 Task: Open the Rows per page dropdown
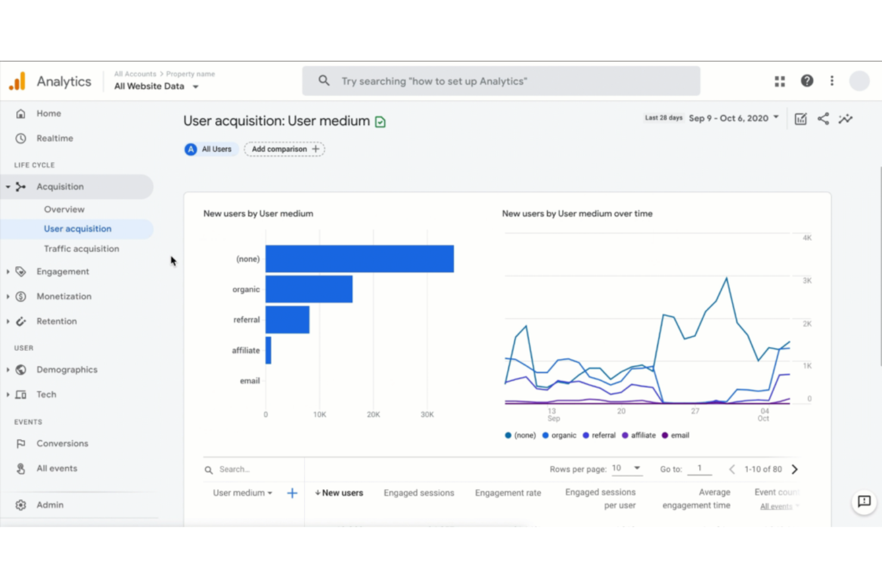(626, 469)
